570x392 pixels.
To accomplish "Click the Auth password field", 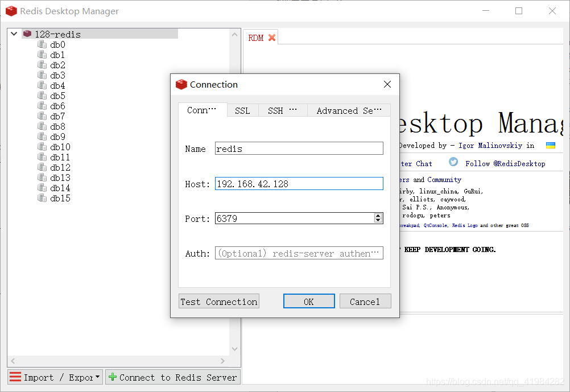I will click(x=299, y=253).
